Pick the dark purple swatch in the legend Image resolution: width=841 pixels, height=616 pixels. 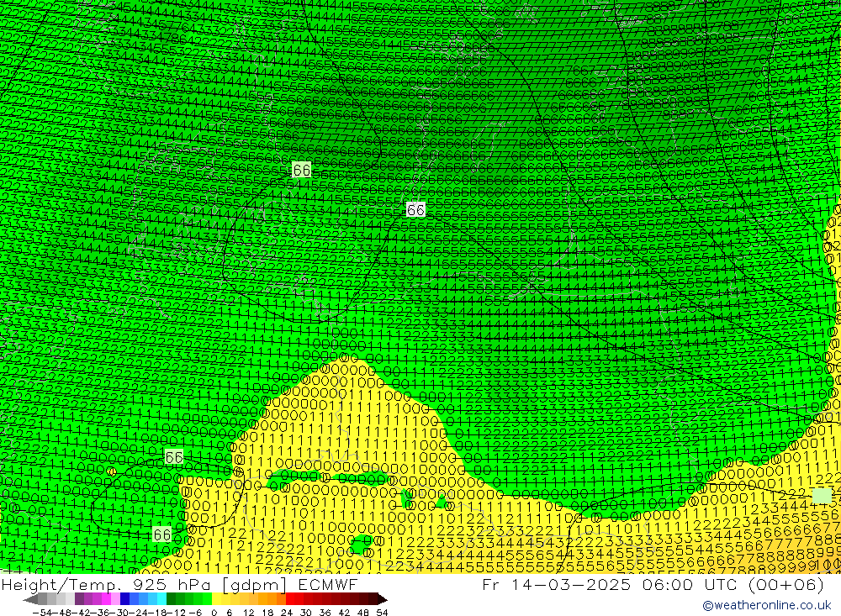pyautogui.click(x=79, y=599)
